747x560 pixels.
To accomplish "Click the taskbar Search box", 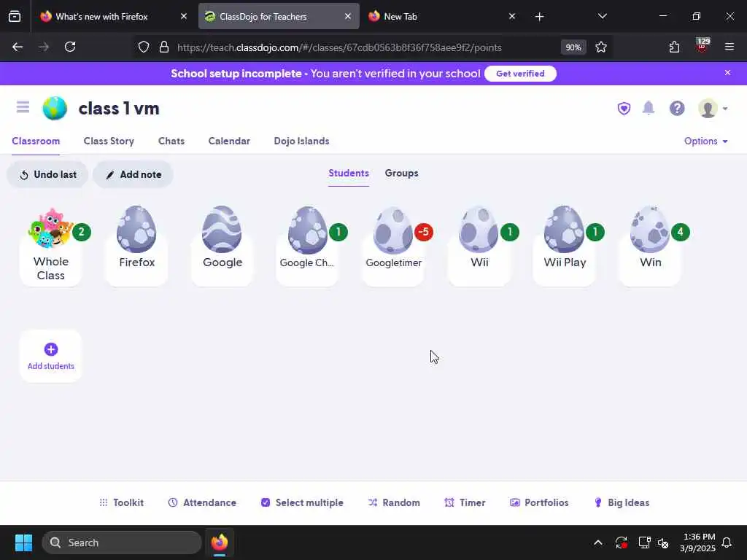I will click(x=122, y=542).
